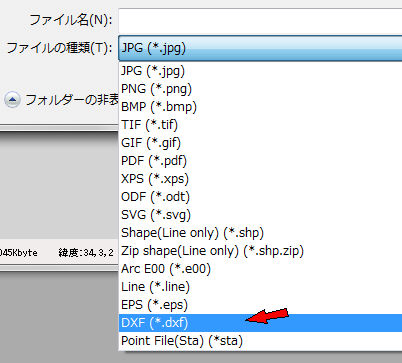Viewport: 402px width, 363px height.
Task: Choose Line (*.line) format
Action: click(260, 287)
